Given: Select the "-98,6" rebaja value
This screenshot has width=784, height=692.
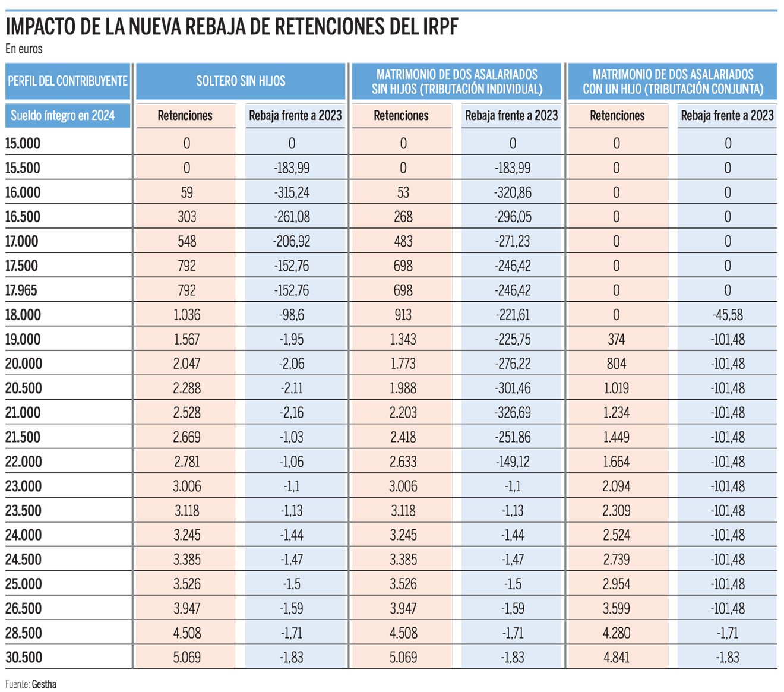Looking at the screenshot, I should [292, 315].
